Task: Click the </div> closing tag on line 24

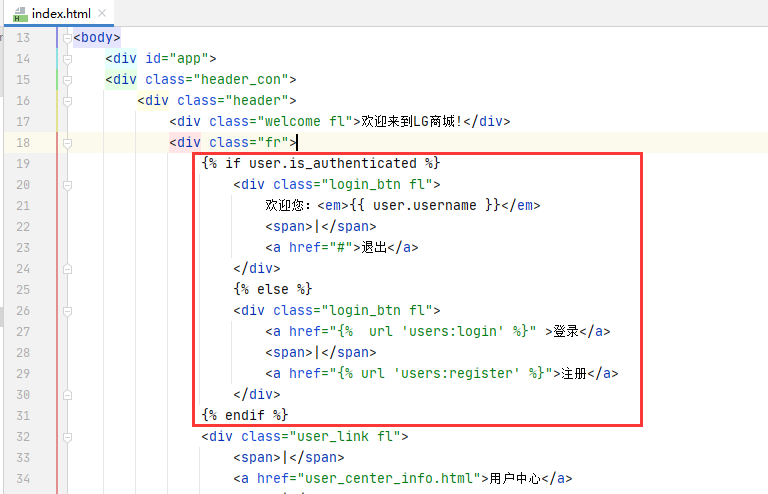Action: pyautogui.click(x=257, y=268)
